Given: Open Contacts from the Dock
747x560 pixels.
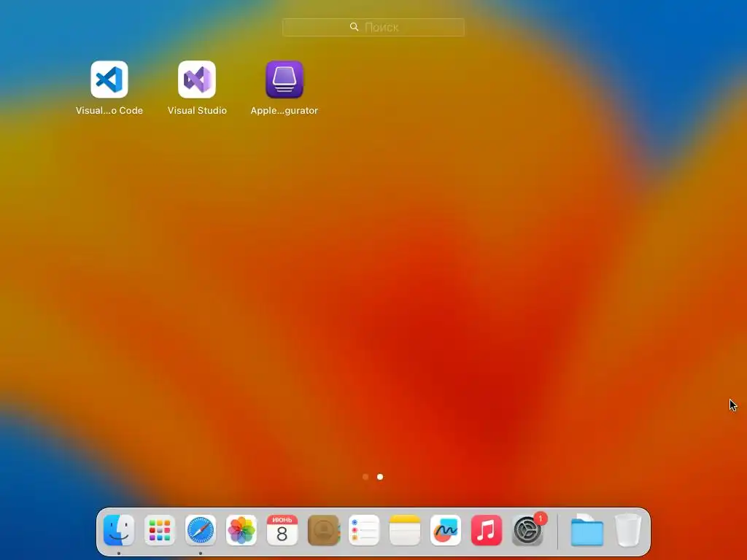Looking at the screenshot, I should (323, 530).
